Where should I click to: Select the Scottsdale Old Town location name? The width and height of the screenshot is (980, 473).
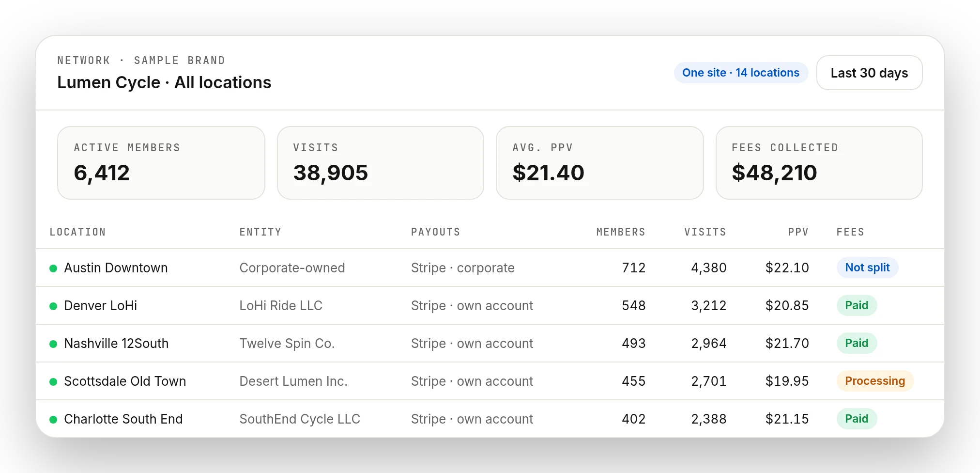pyautogui.click(x=125, y=381)
